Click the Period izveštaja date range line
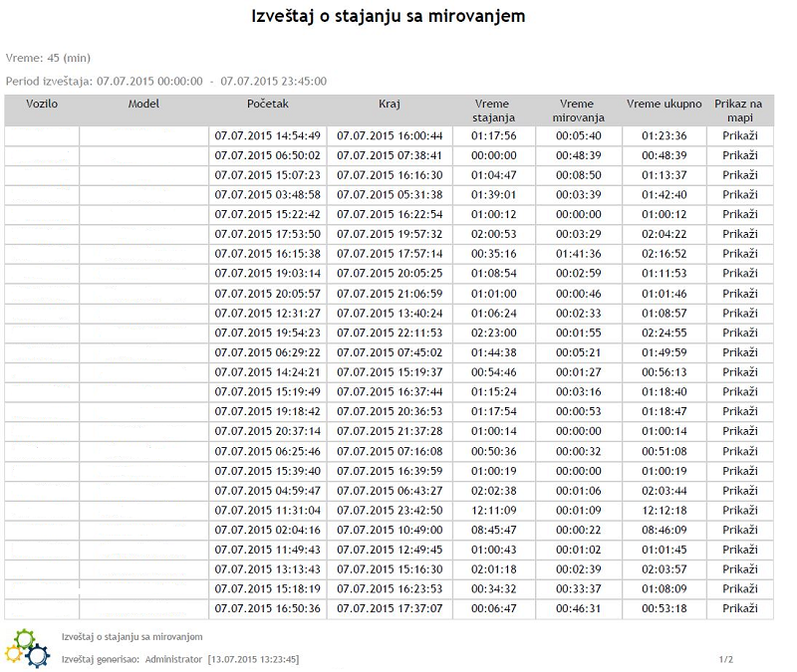797x672 pixels. 166,82
